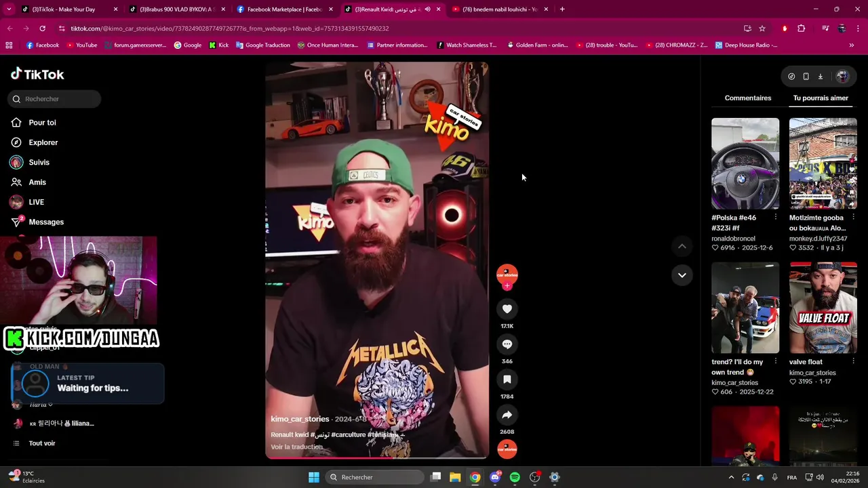Viewport: 868px width, 488px height.
Task: Go to the previous video with the up chevron
Action: pyautogui.click(x=682, y=247)
